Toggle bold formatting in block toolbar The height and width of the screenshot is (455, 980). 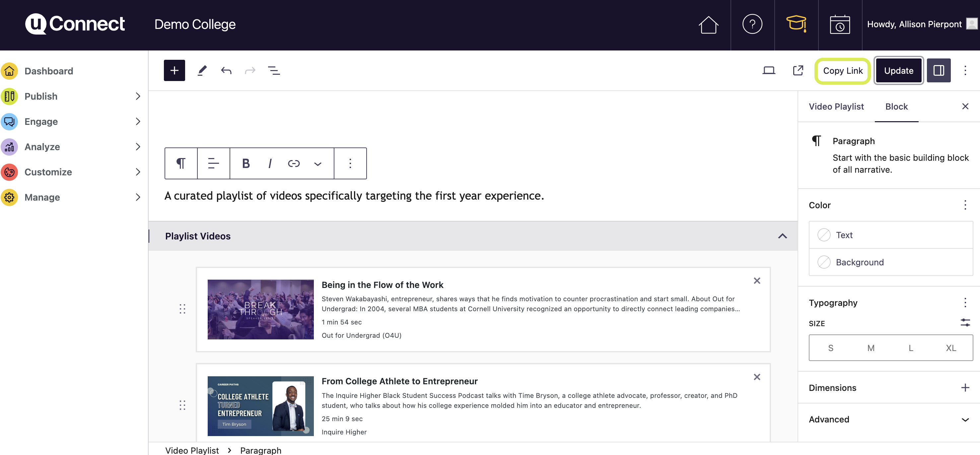click(246, 163)
